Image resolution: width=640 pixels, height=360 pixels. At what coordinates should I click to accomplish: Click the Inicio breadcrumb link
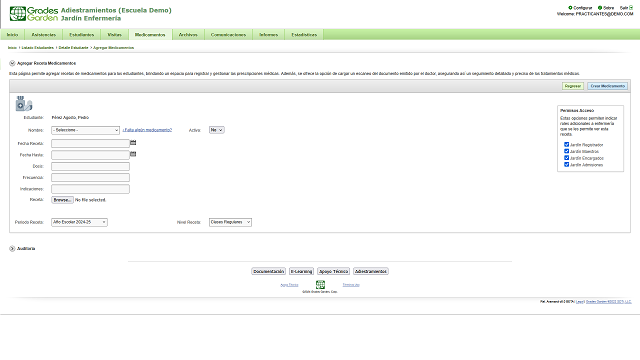(12, 48)
